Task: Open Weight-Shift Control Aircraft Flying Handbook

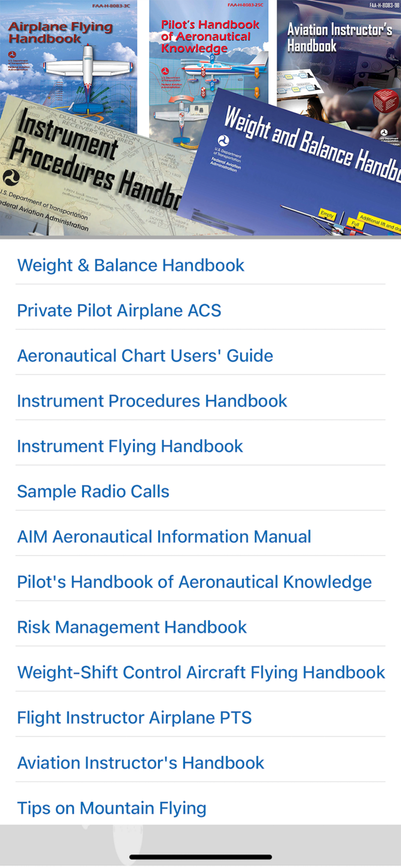Action: (201, 672)
